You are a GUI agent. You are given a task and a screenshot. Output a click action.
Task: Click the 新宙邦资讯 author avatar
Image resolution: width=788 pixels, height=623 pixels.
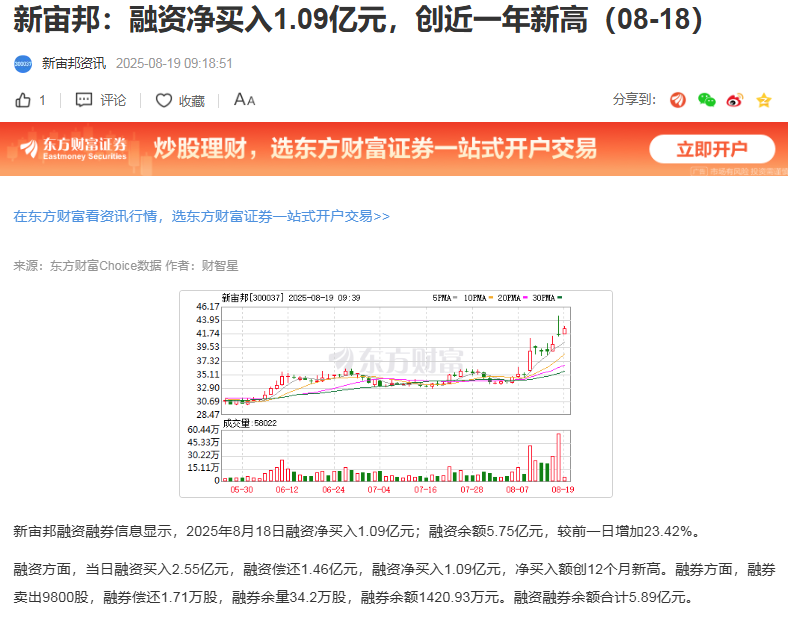[23, 64]
